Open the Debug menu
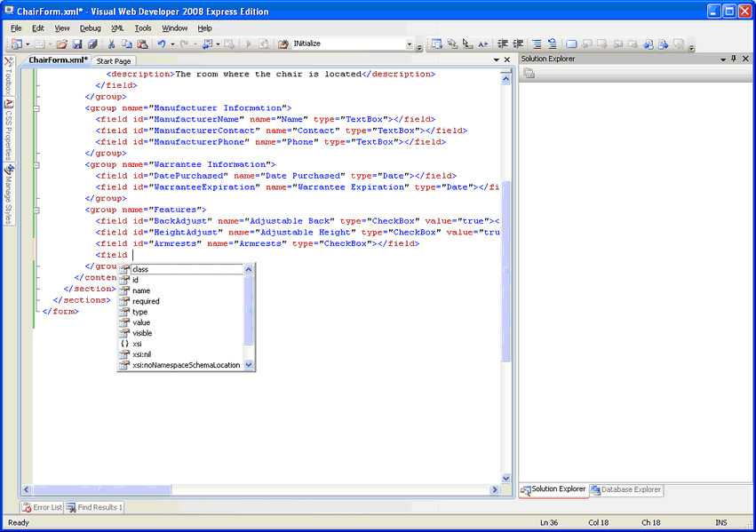 (x=90, y=28)
